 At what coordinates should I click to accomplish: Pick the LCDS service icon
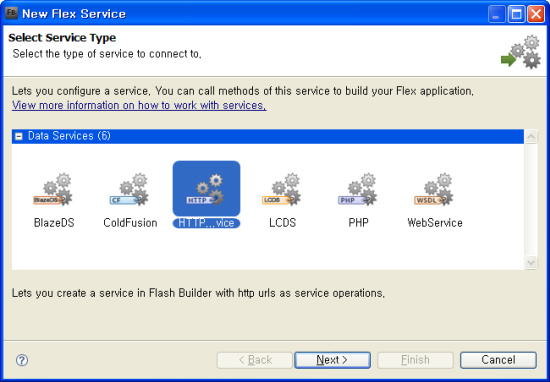[x=282, y=189]
